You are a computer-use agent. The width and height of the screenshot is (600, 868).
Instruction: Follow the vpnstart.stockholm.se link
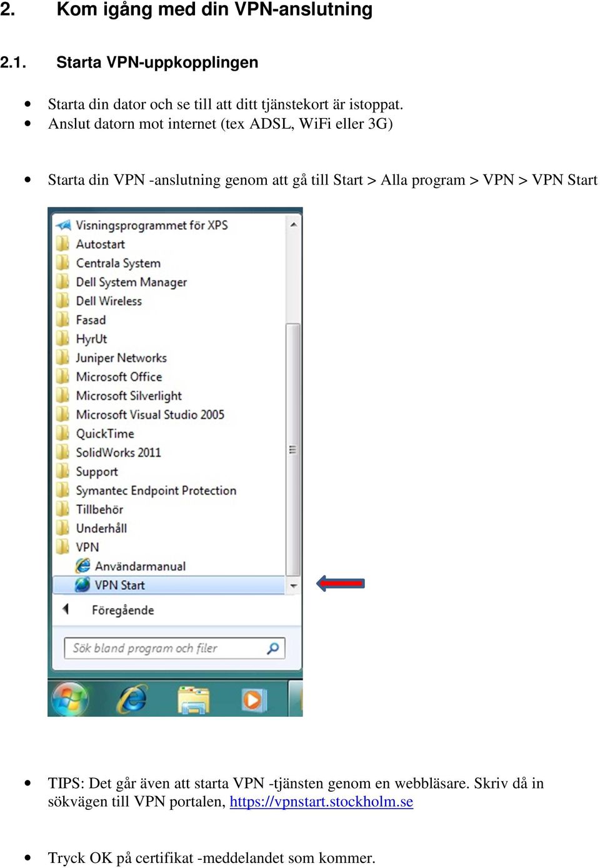coord(321,802)
